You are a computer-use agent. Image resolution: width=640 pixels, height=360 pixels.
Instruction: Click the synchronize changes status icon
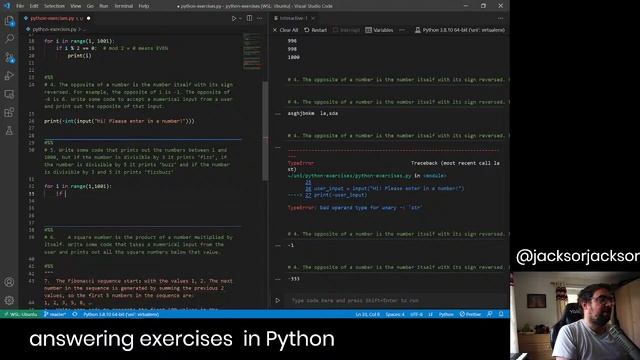click(x=75, y=314)
